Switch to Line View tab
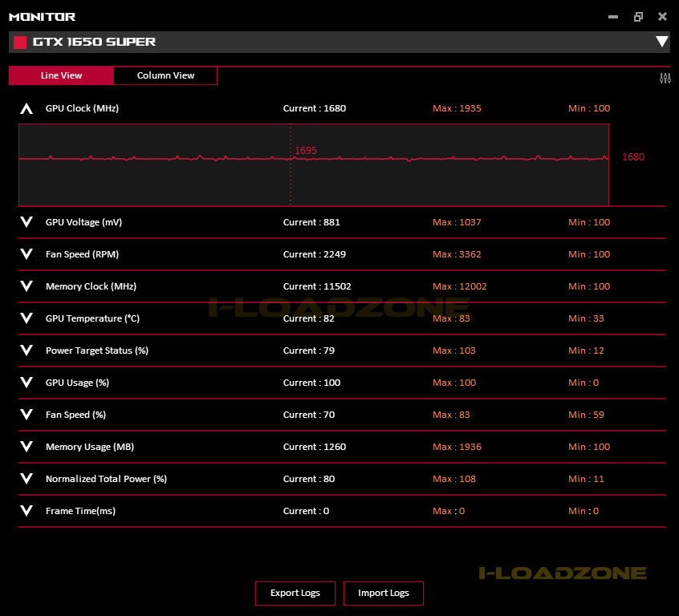 pos(61,75)
